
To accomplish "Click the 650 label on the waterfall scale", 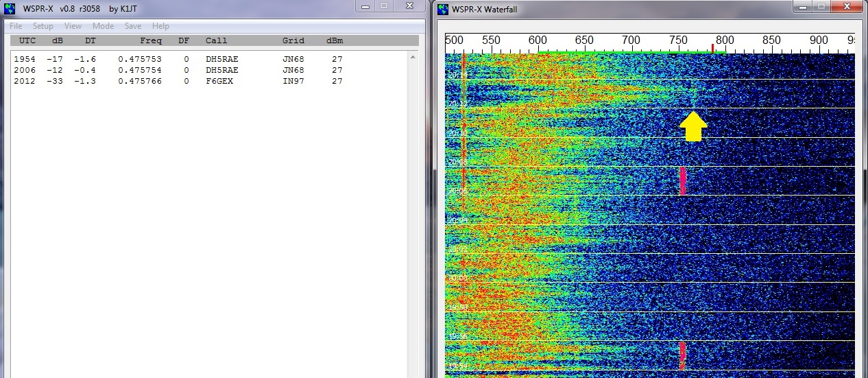I will 584,40.
